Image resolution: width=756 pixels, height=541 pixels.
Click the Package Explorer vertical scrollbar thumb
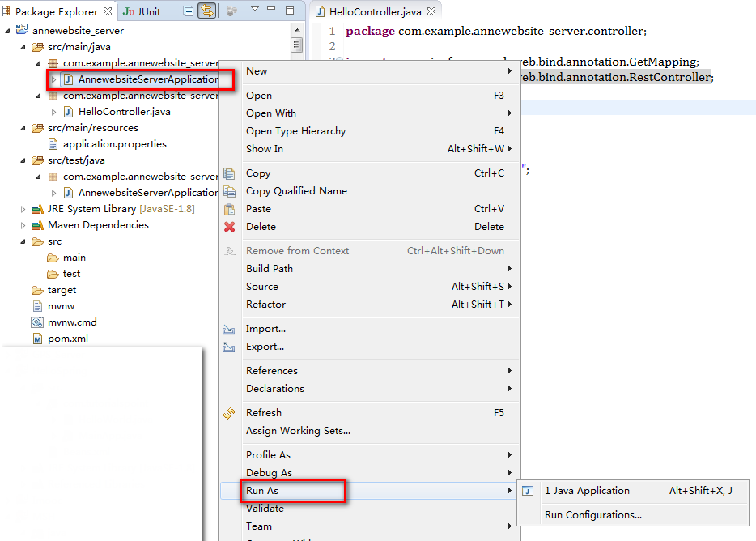[x=296, y=45]
